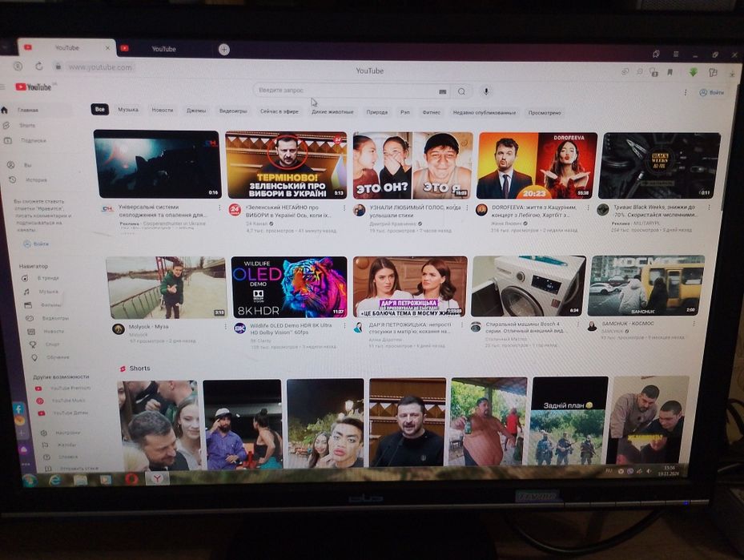Click the bookmark icon in browser toolbar
The width and height of the screenshot is (744, 560).
pos(670,72)
